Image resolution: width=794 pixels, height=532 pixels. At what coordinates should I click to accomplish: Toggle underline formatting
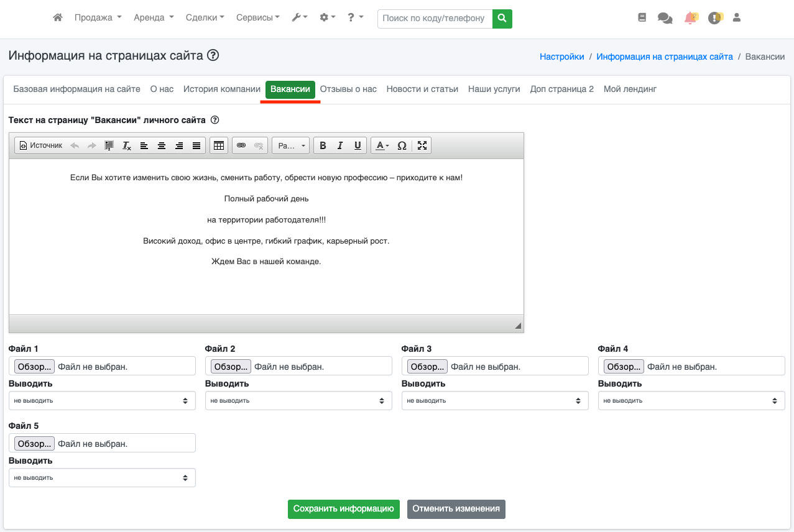[358, 145]
